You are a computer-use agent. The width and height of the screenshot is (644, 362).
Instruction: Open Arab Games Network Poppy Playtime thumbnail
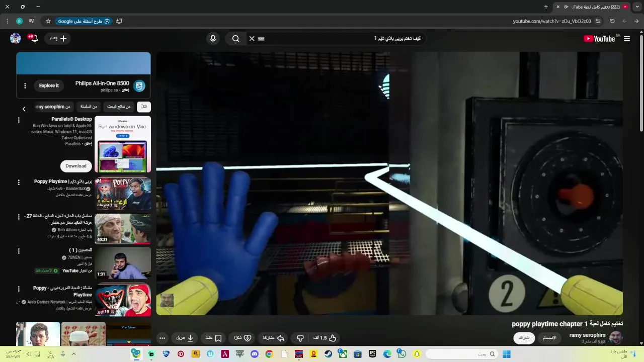click(x=122, y=300)
